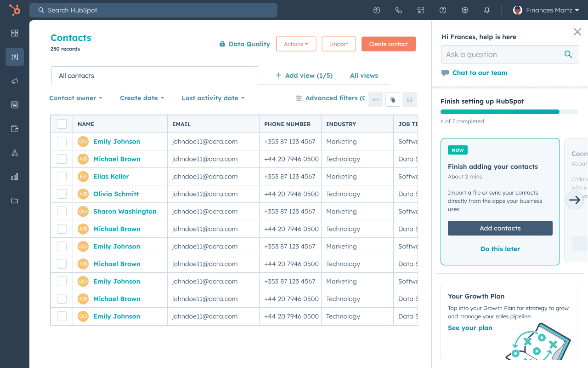Open the All views tab
The height and width of the screenshot is (368, 588).
click(x=364, y=75)
